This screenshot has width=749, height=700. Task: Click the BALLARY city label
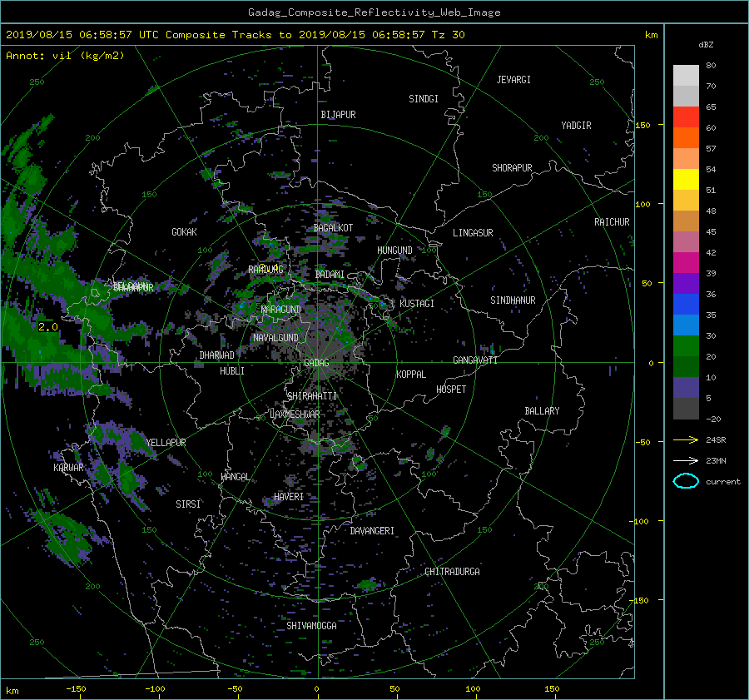click(542, 411)
